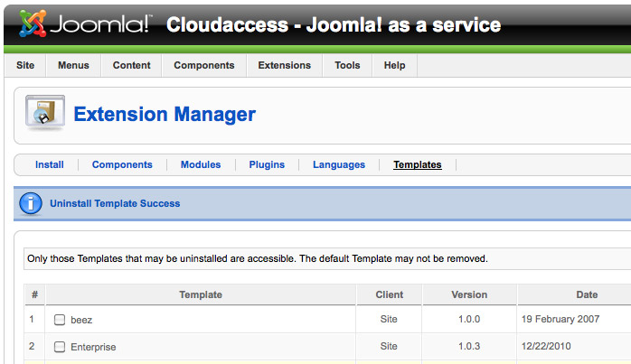The width and height of the screenshot is (631, 364).
Task: Click the Extension Manager box icon
Action: point(45,112)
